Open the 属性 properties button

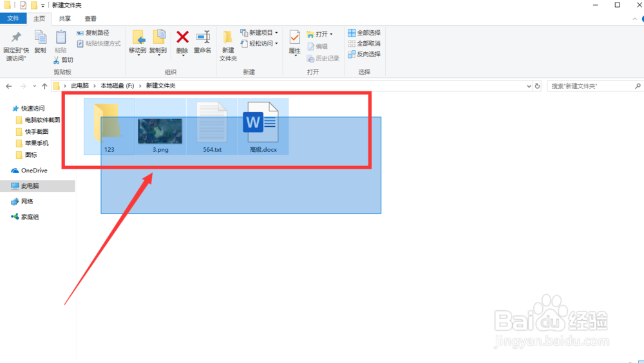294,42
